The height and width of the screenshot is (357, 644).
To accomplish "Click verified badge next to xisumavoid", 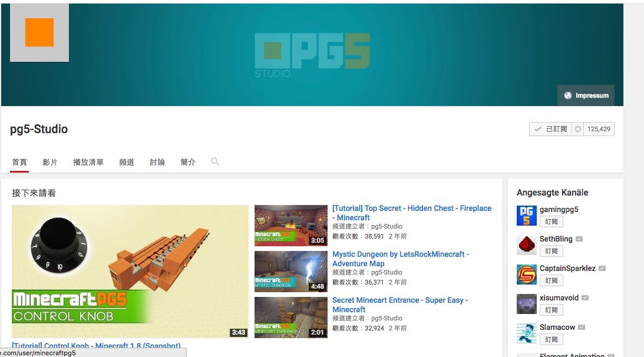I will click(x=585, y=298).
